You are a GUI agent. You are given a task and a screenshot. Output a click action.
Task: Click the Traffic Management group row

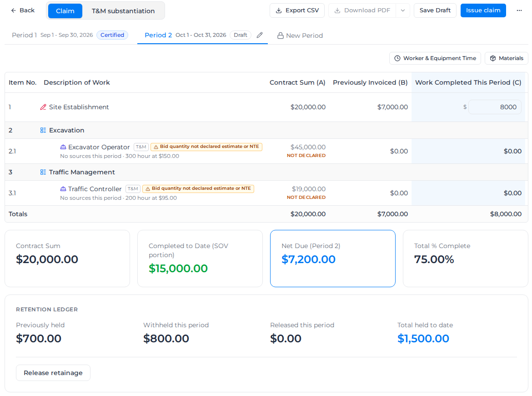266,172
